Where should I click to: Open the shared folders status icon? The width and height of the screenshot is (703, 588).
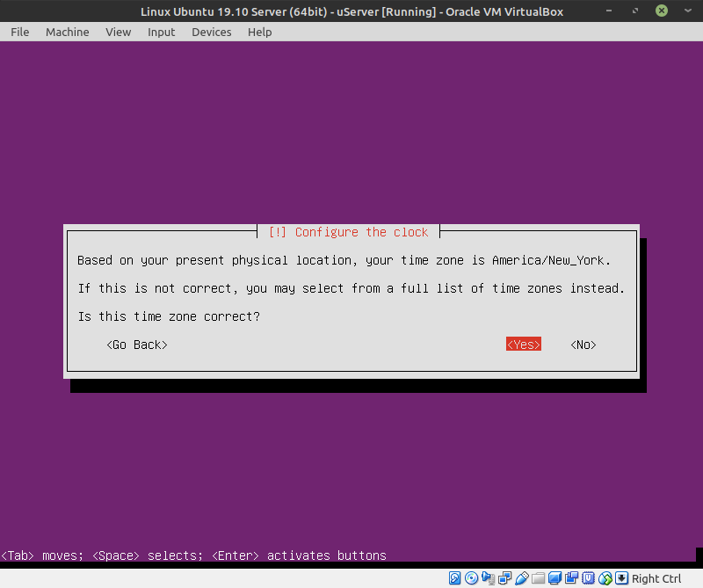(538, 578)
